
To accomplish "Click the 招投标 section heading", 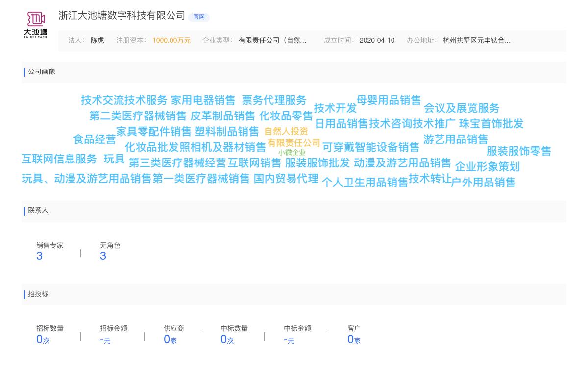I will (x=38, y=294).
